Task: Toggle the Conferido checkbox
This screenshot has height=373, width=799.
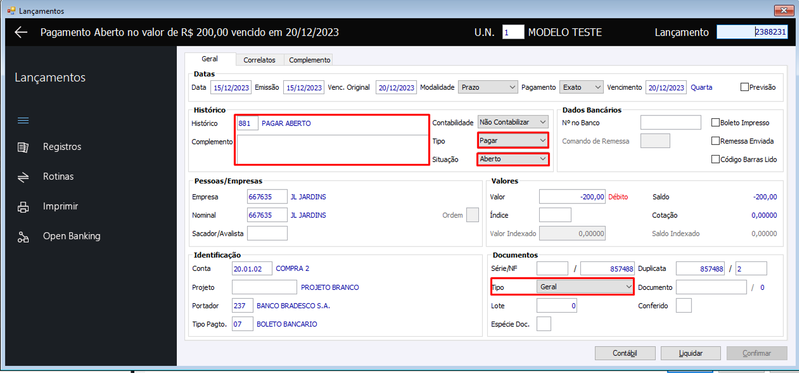Action: (684, 305)
